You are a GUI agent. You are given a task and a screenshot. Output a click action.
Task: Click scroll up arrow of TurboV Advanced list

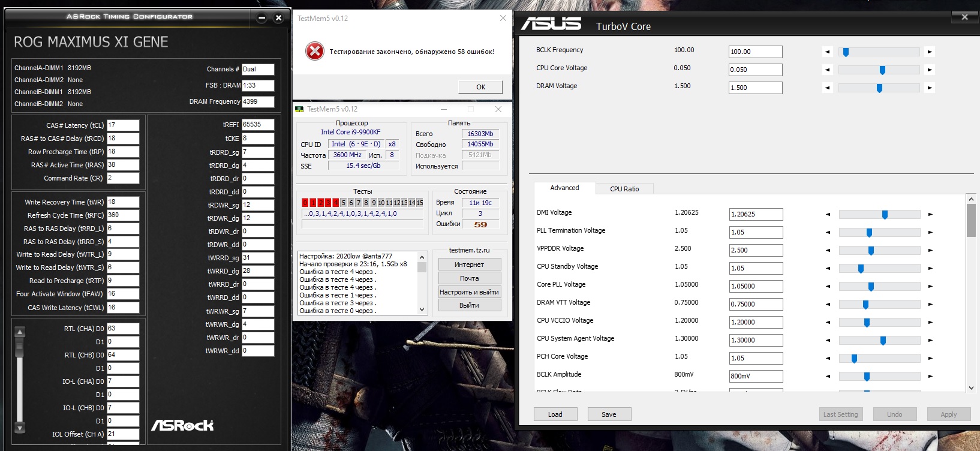click(971, 199)
